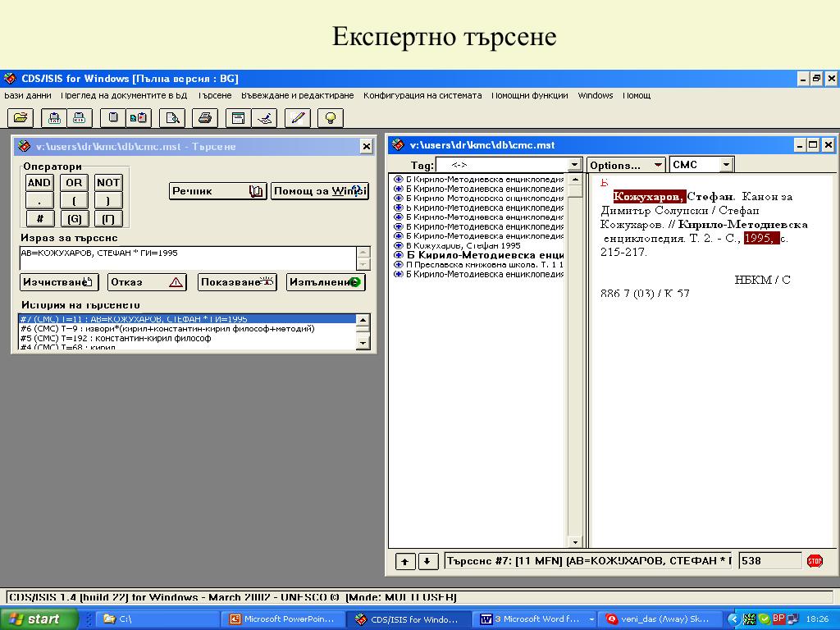Select the Преславска книжовна школа result row

(484, 265)
